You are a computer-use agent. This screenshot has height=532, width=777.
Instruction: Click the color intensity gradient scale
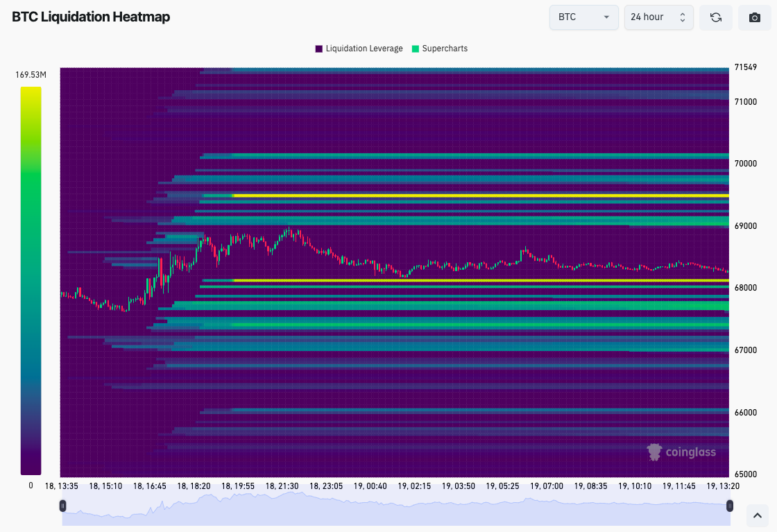(x=31, y=277)
